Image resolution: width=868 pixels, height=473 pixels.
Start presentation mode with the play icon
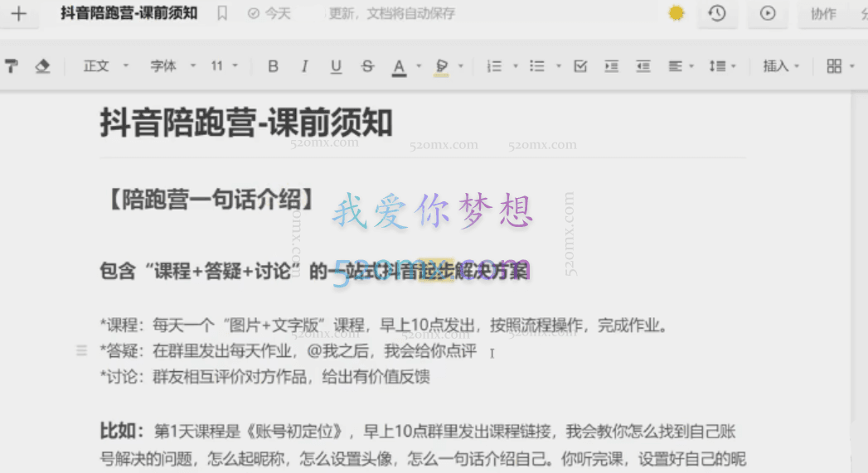[x=767, y=13]
